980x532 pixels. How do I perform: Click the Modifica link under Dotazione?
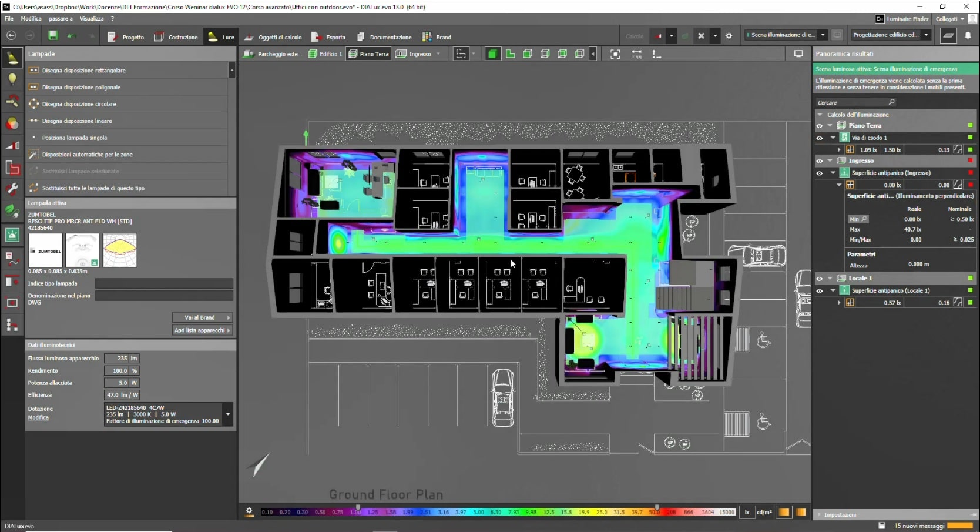tap(38, 418)
